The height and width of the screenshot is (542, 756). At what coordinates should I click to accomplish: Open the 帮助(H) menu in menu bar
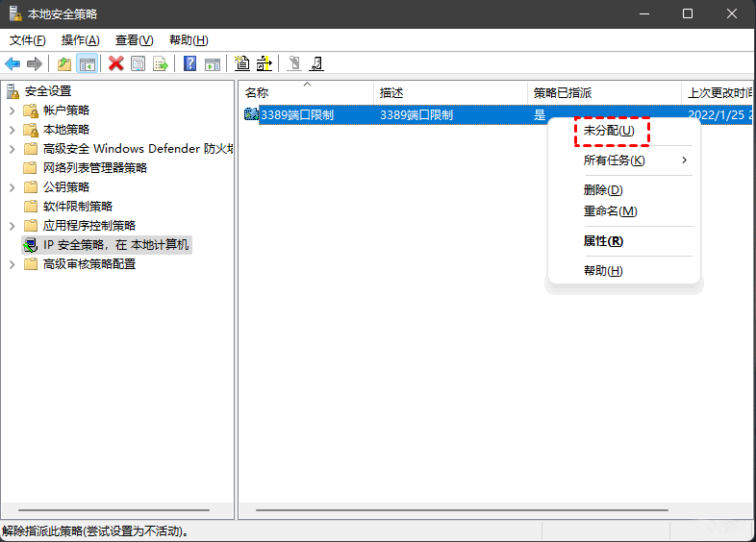pos(189,40)
